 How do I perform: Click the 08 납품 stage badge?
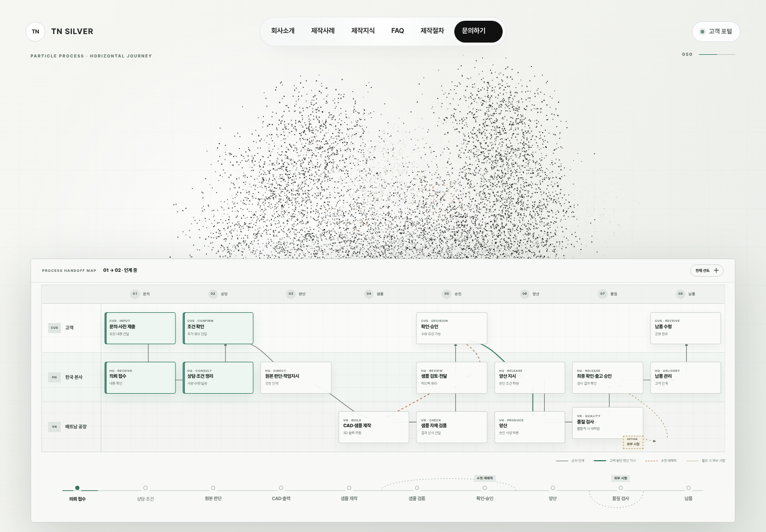click(680, 294)
